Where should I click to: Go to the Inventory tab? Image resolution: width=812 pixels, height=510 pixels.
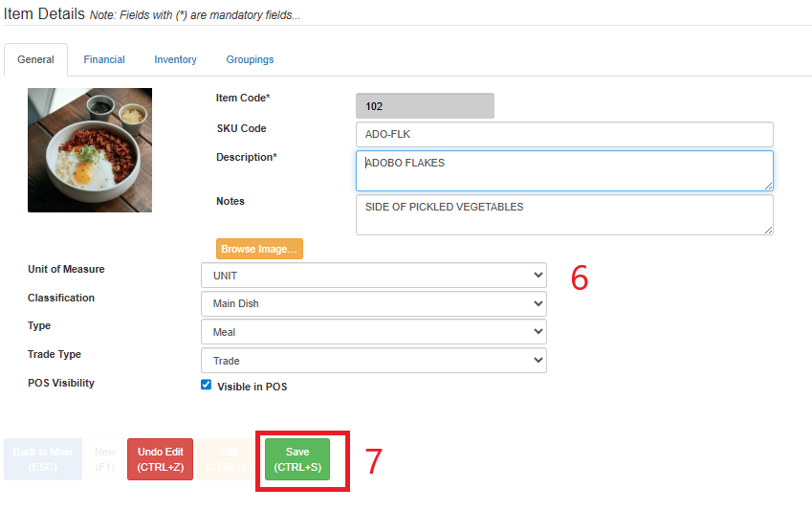[x=175, y=59]
